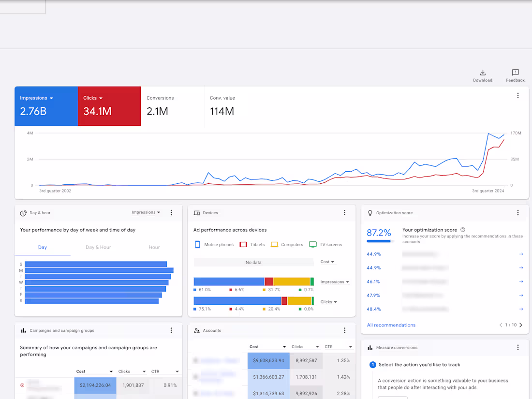532x399 pixels.
Task: Click the lightbulb icon on Optimization score card
Action: [x=369, y=213]
